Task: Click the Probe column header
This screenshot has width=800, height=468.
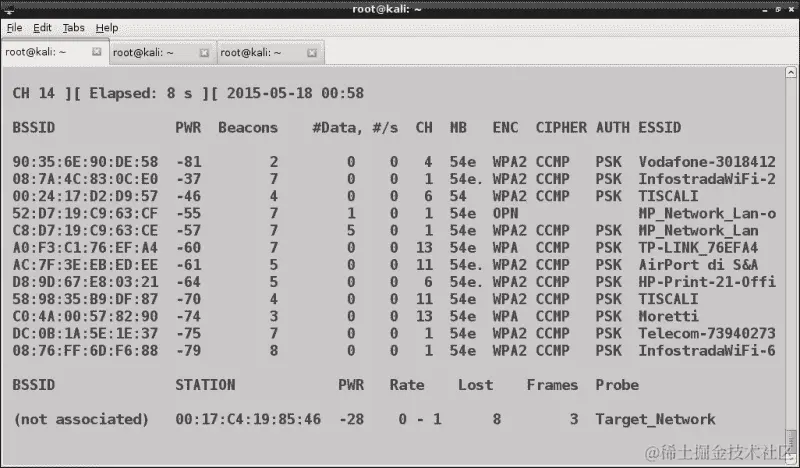Action: coord(617,385)
